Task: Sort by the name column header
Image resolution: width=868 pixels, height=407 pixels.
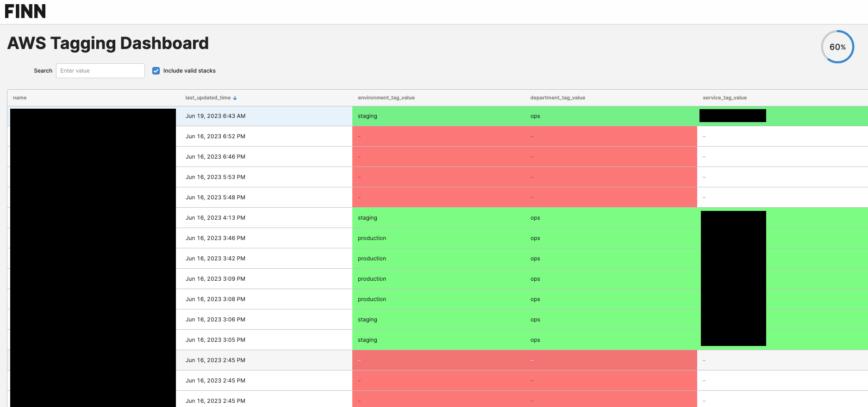Action: [x=20, y=98]
